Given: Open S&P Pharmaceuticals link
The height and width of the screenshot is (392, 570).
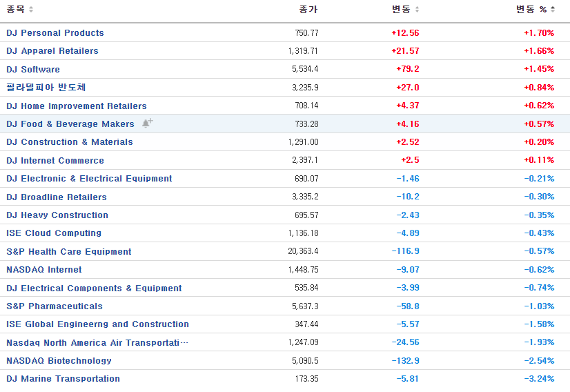Looking at the screenshot, I should (x=55, y=306).
